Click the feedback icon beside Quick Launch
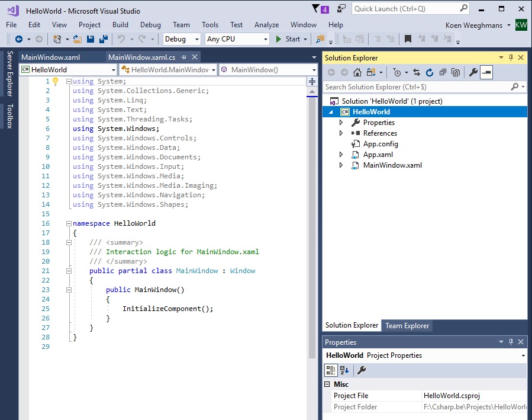 click(341, 8)
